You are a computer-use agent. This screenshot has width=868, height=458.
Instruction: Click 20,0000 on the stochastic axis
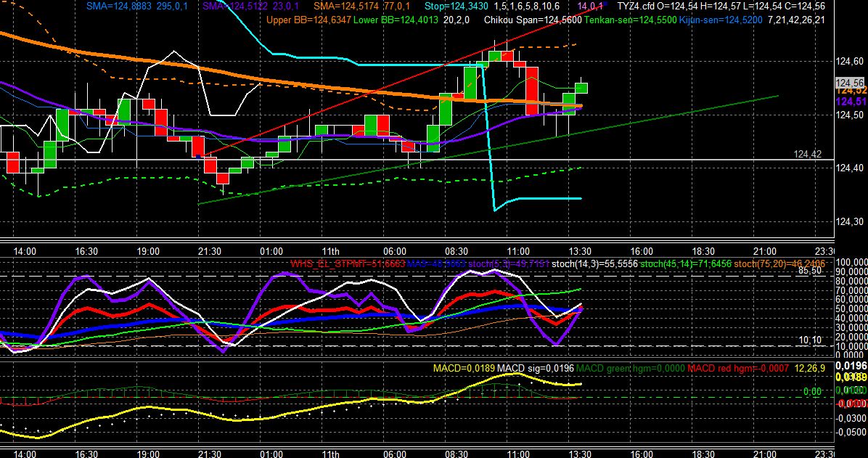[x=851, y=336]
